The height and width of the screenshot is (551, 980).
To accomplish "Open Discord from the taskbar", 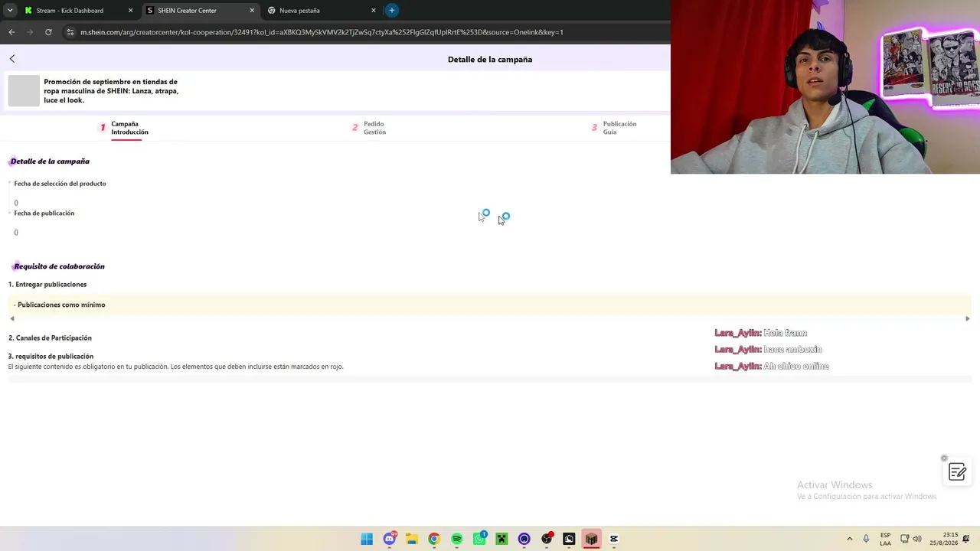I will tap(390, 539).
